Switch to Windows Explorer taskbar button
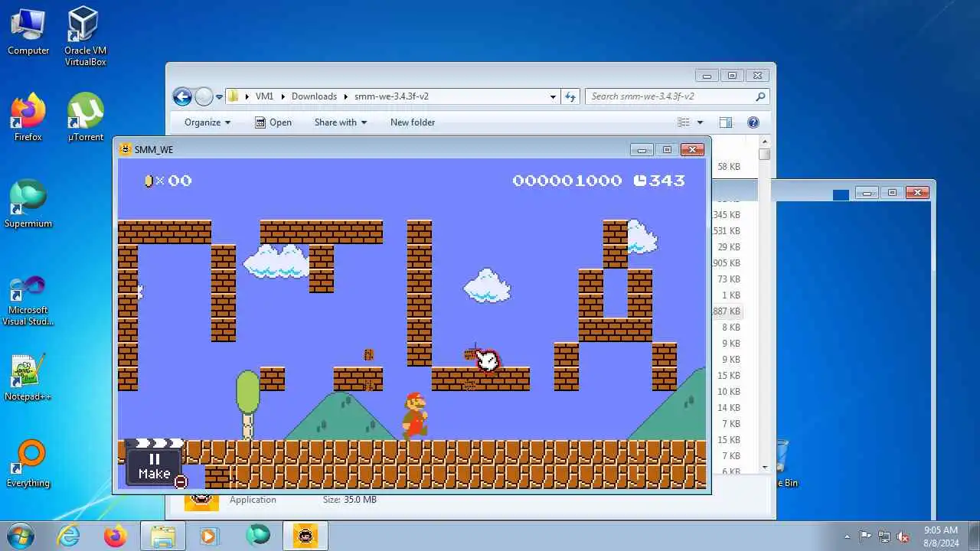The width and height of the screenshot is (980, 551). tap(164, 536)
